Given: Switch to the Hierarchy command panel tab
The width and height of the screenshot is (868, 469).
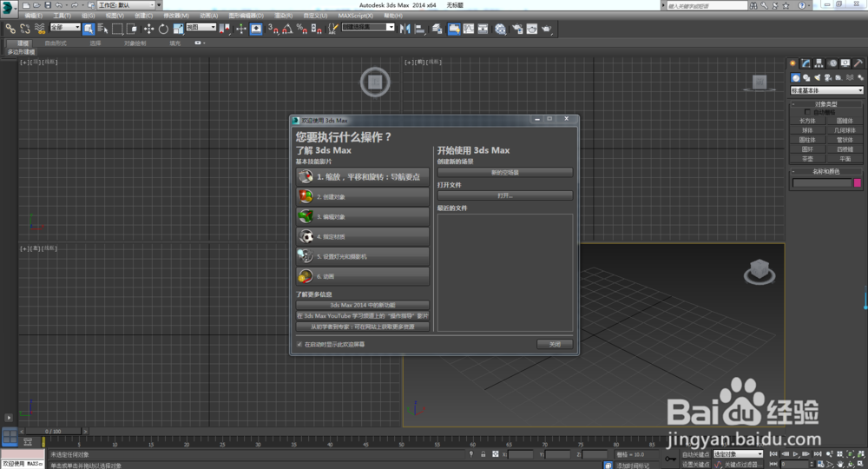Looking at the screenshot, I should click(819, 63).
